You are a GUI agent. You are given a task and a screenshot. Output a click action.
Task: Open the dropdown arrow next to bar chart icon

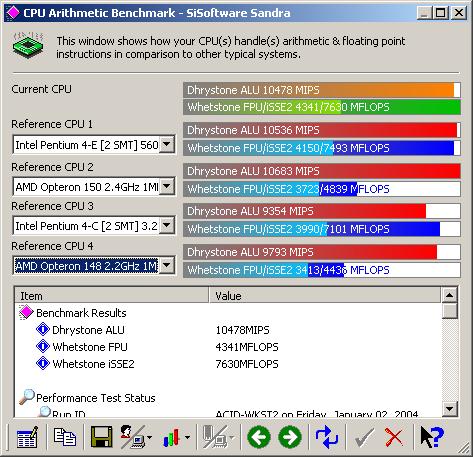point(187,437)
